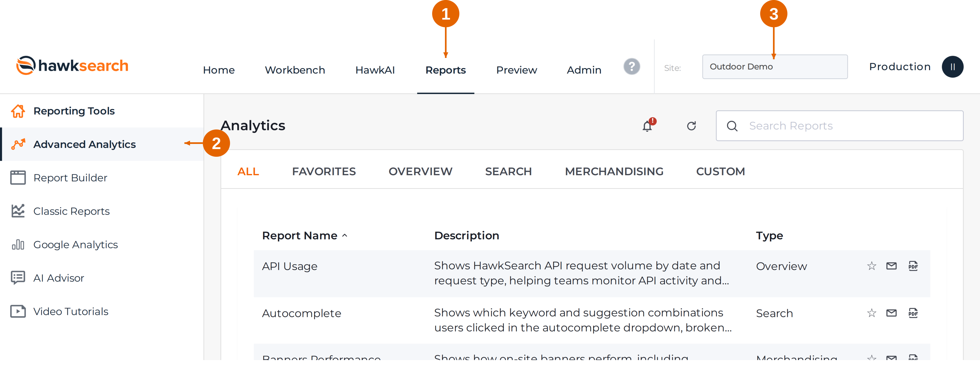This screenshot has height=368, width=980.
Task: Export Autocomplete report as PDF
Action: coord(913,313)
